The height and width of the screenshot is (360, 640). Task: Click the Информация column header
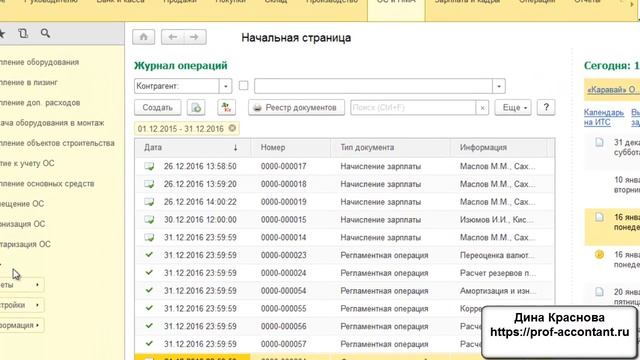coord(498,147)
